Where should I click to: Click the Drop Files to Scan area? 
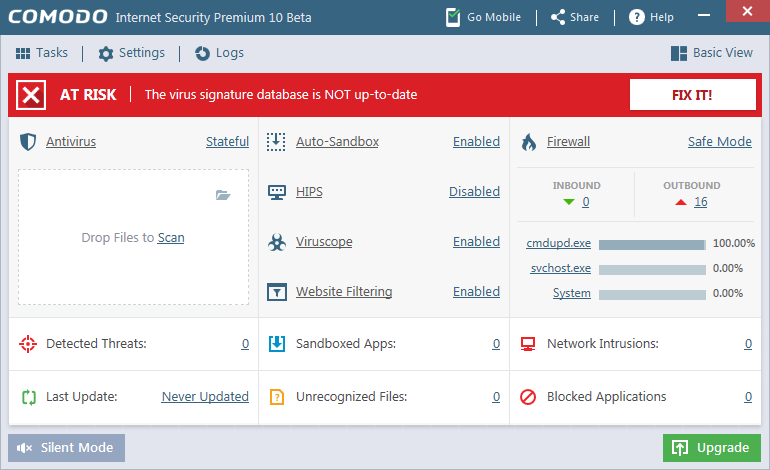(133, 238)
